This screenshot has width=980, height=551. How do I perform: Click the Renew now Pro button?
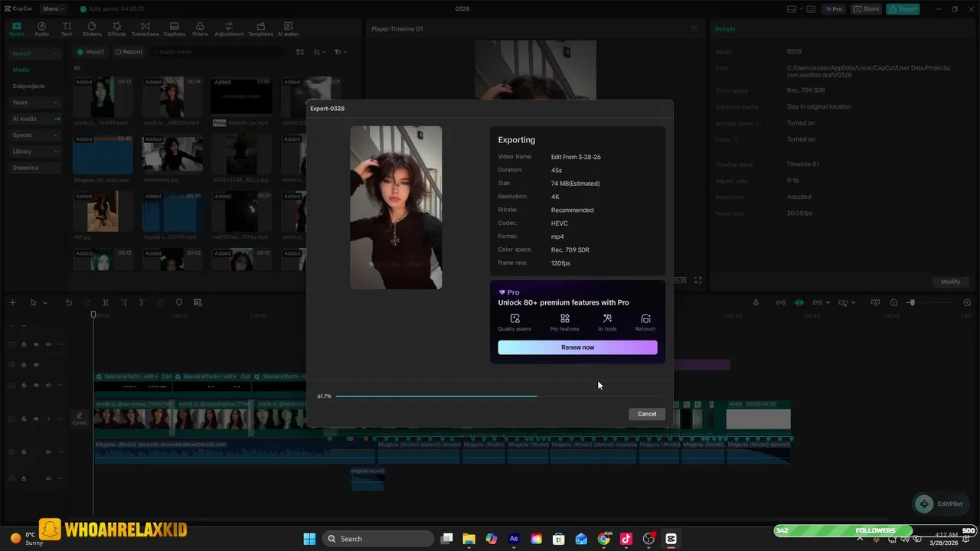click(577, 347)
